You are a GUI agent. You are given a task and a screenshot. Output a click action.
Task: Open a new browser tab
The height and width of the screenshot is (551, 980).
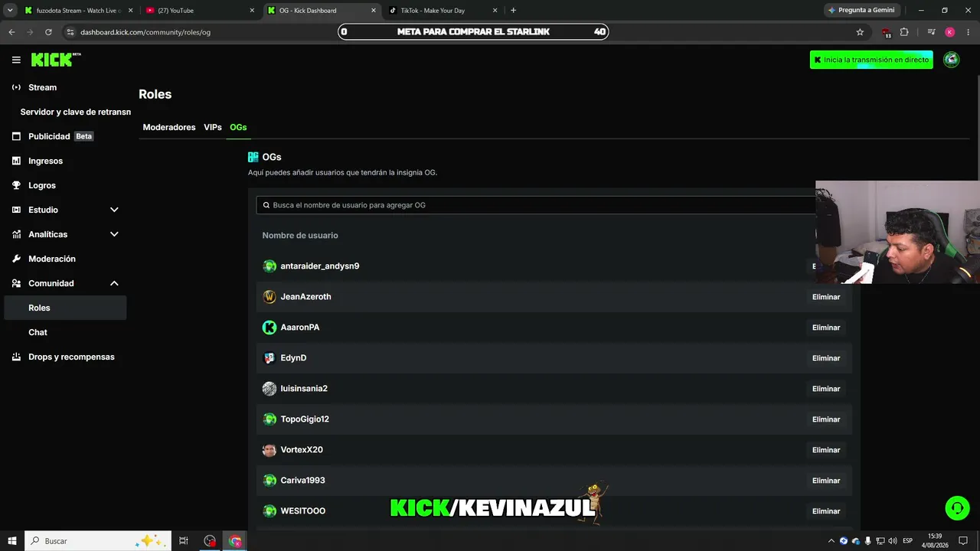(513, 11)
